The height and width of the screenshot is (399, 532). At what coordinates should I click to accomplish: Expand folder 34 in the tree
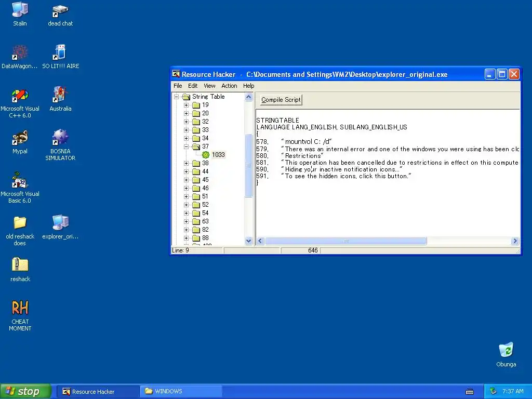(187, 138)
